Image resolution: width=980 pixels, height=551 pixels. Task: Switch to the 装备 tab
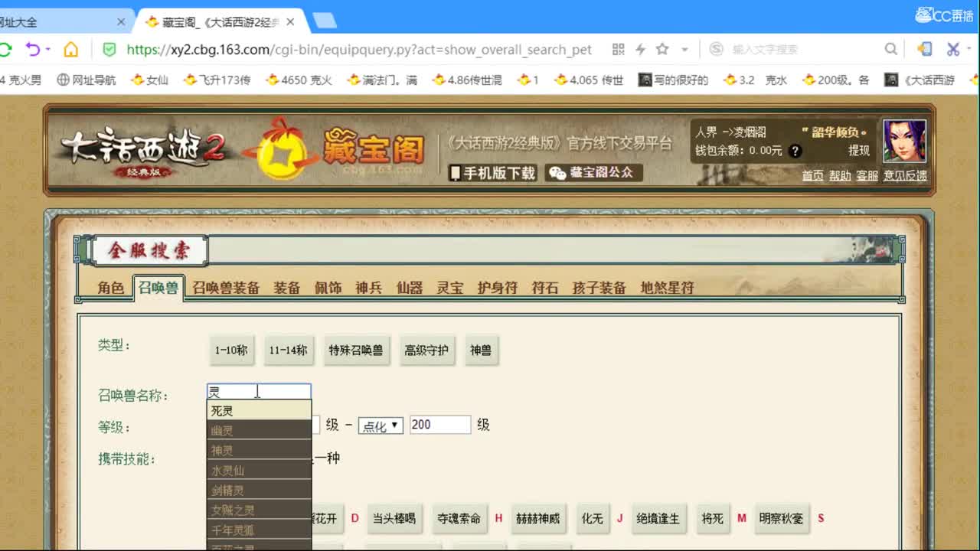pyautogui.click(x=287, y=288)
